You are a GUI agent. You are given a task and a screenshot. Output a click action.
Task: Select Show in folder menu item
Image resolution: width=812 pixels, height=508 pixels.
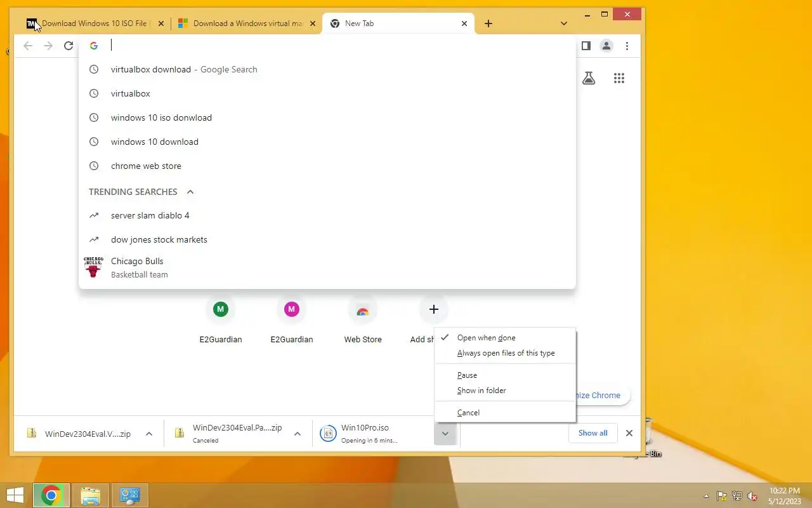point(506,391)
